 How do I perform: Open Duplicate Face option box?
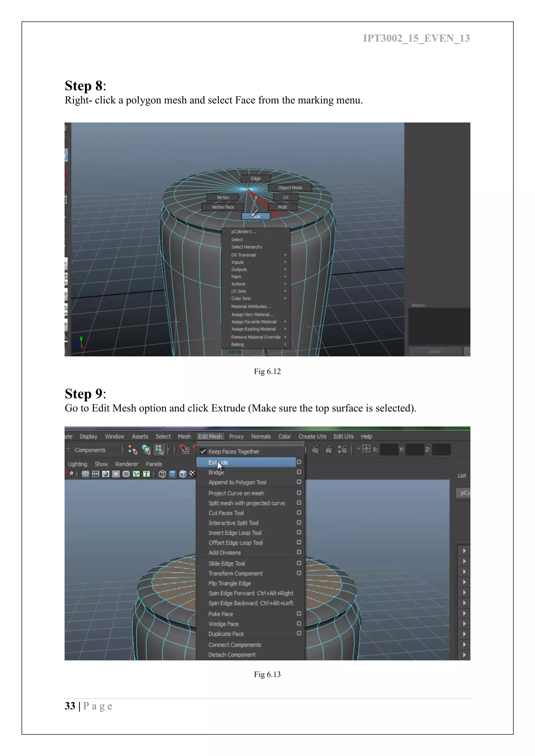(x=299, y=633)
